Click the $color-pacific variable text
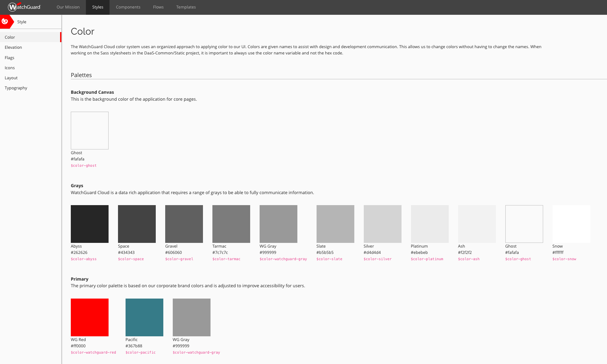Image resolution: width=607 pixels, height=364 pixels. pos(140,352)
